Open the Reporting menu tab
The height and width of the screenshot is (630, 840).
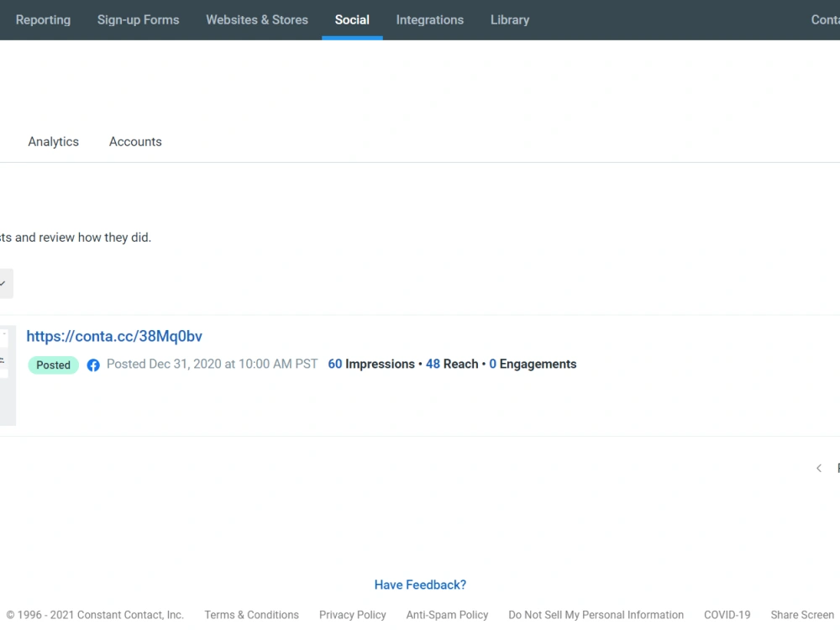tap(43, 20)
